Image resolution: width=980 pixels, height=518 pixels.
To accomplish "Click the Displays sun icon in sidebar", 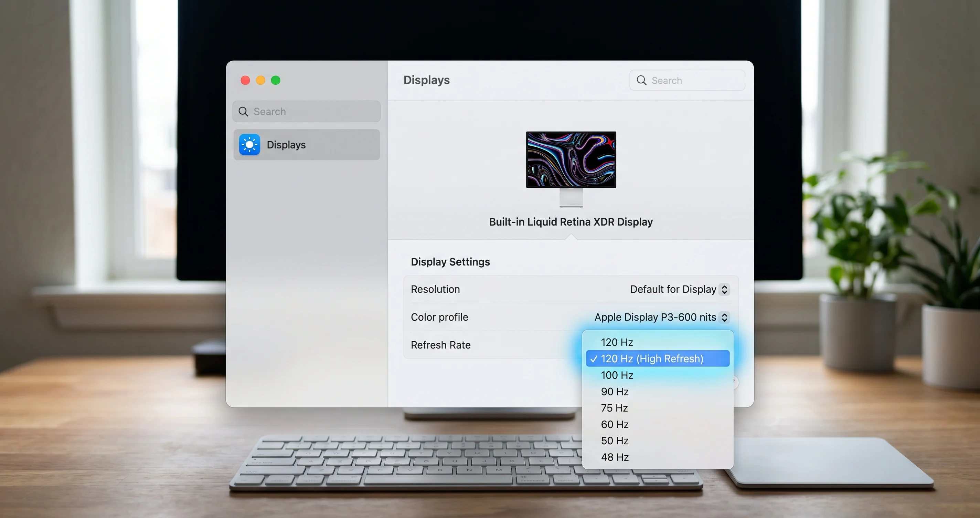I will [249, 145].
